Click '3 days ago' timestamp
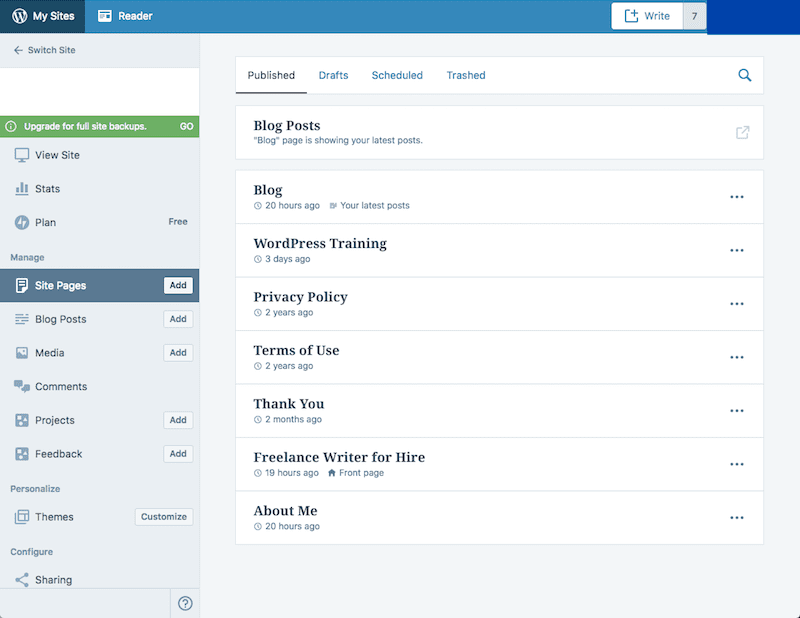This screenshot has width=800, height=618. pyautogui.click(x=288, y=259)
